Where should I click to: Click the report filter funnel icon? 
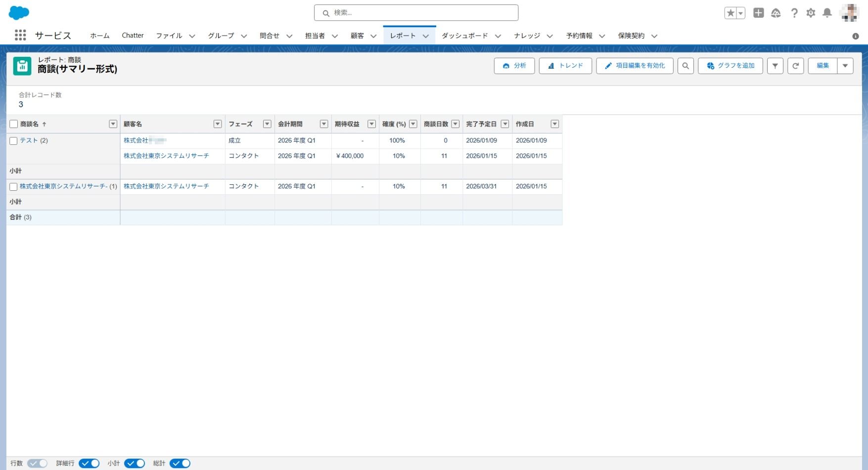point(775,66)
